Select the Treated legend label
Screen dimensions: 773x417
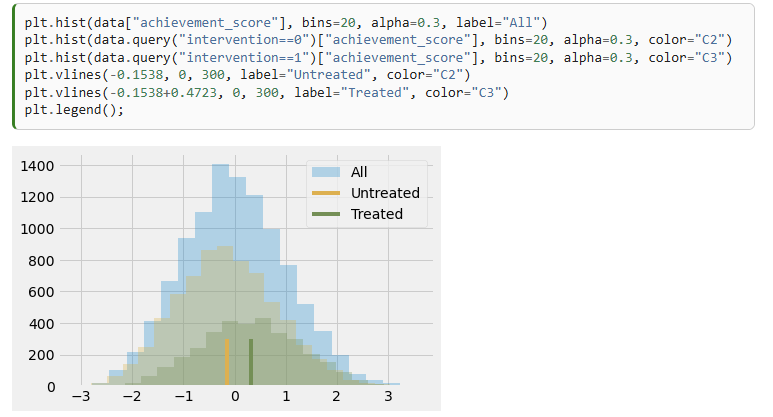(x=377, y=214)
